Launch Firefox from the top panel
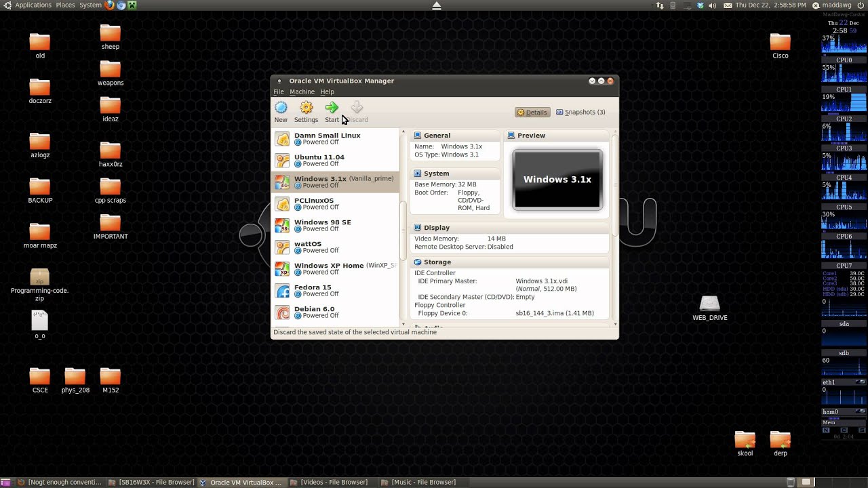This screenshot has width=868, height=488. [110, 5]
